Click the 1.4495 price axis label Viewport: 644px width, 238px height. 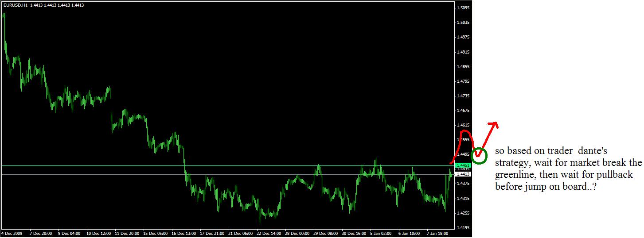(464, 154)
